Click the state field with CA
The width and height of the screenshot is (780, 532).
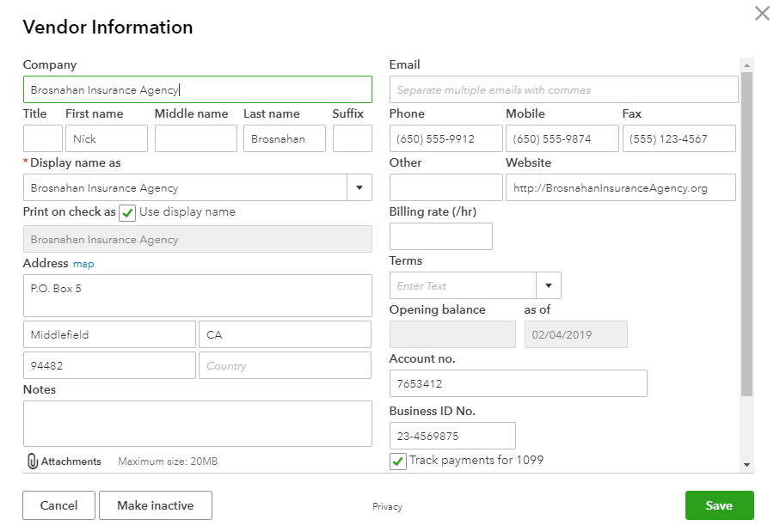coord(285,334)
